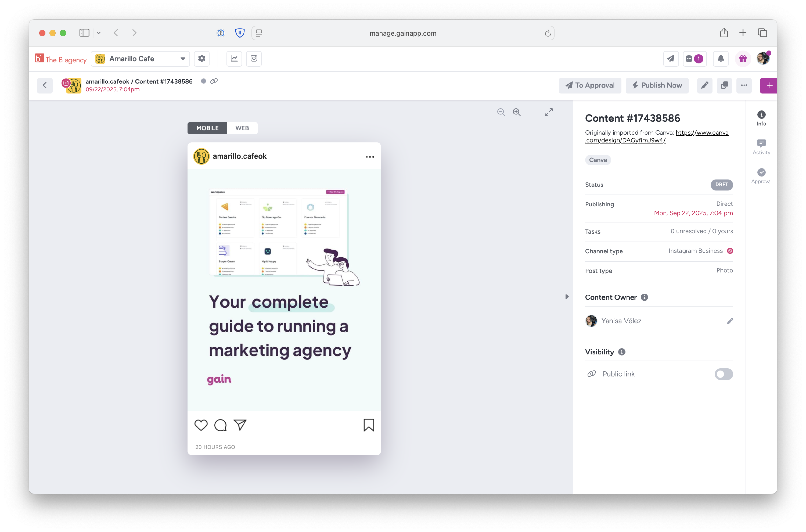
Task: Open the notifications bell
Action: [721, 59]
